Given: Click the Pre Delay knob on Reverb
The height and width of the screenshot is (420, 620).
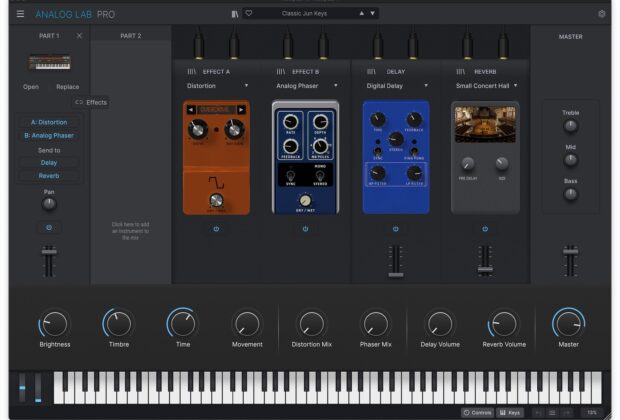Looking at the screenshot, I should tap(467, 163).
